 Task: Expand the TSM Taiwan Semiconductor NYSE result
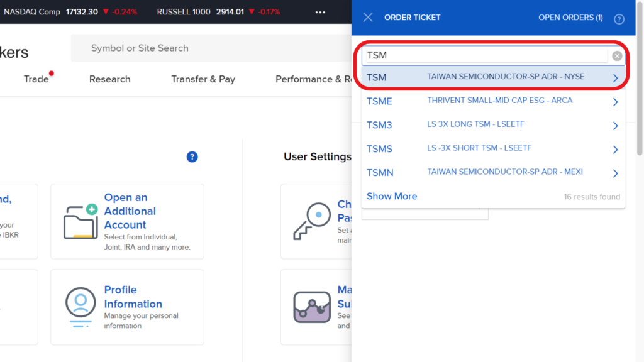coord(616,77)
